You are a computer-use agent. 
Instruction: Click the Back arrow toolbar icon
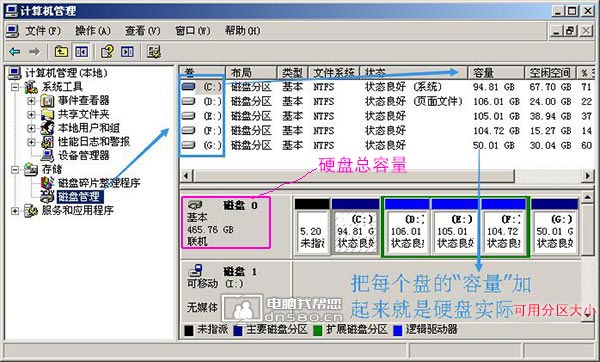[15, 51]
